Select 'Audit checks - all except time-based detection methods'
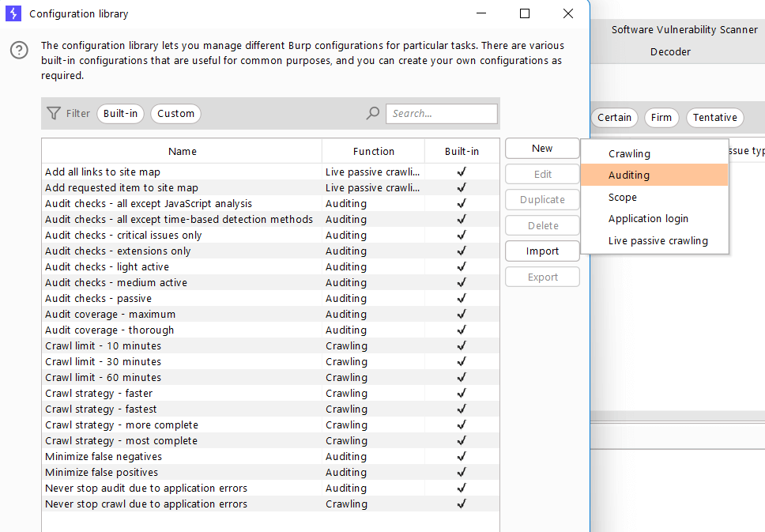This screenshot has width=765, height=532. (x=271, y=219)
